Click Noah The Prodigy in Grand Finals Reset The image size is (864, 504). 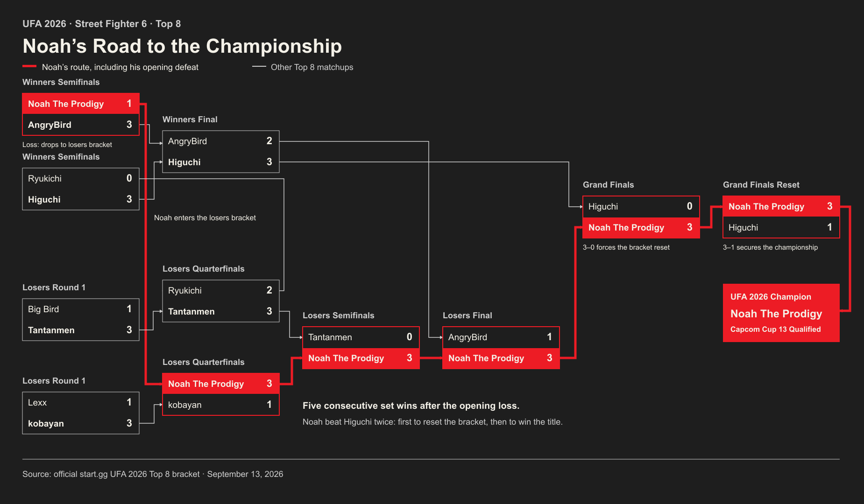pyautogui.click(x=781, y=206)
